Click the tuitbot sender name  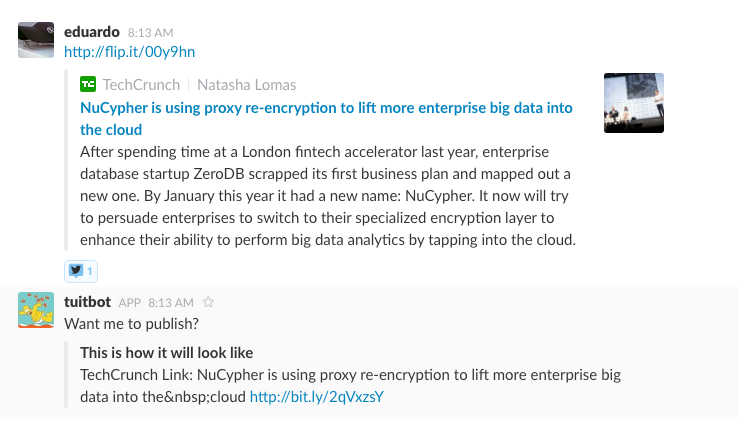point(87,301)
